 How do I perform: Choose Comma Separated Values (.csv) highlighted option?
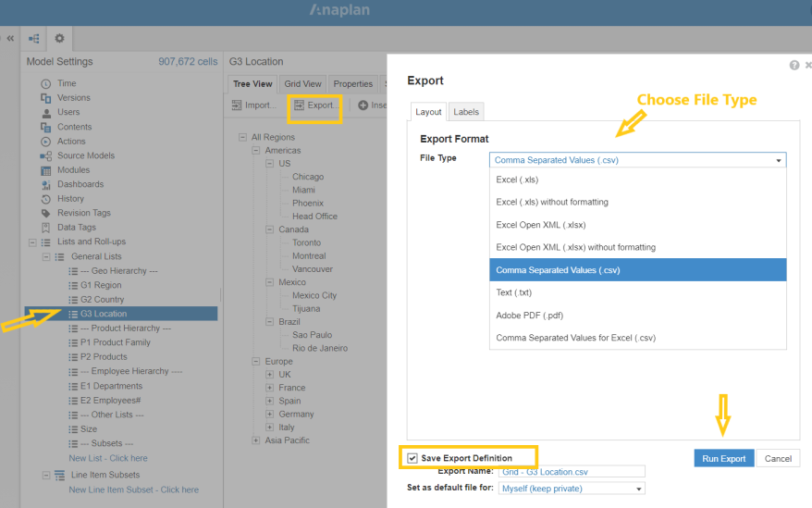[x=637, y=270]
